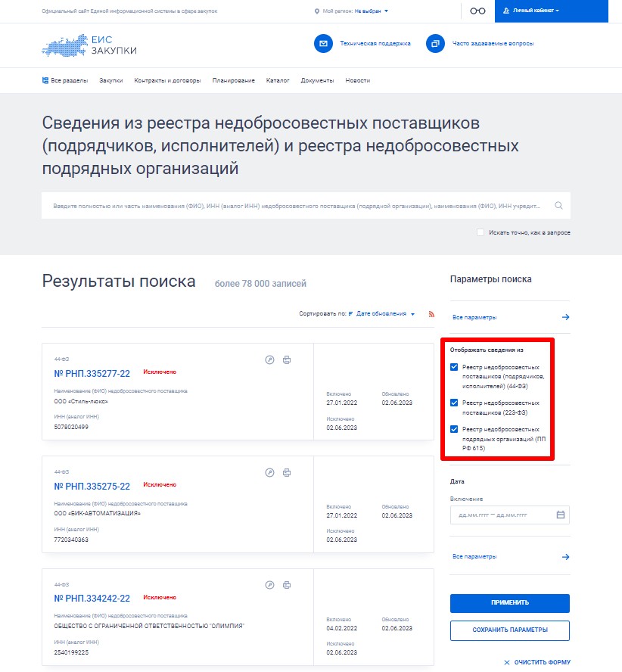Expand the Мой регион dropdown
Screen dimensions: 622x672
click(372, 11)
